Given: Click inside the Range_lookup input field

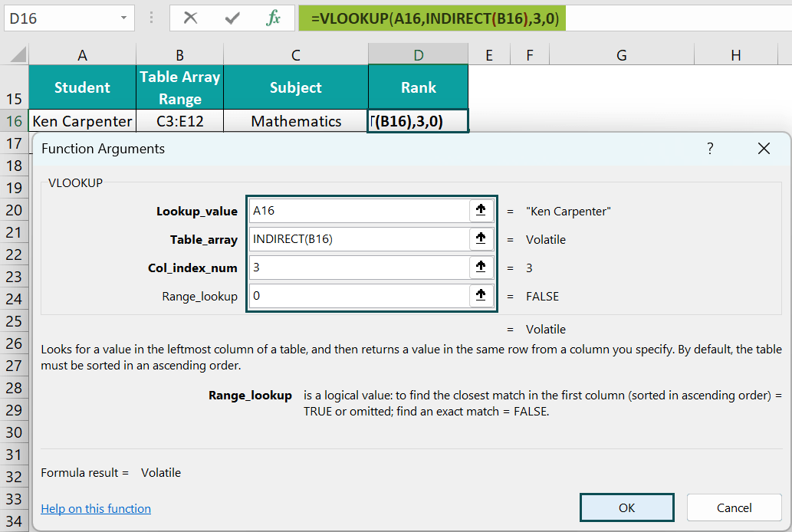Looking at the screenshot, I should click(x=360, y=296).
